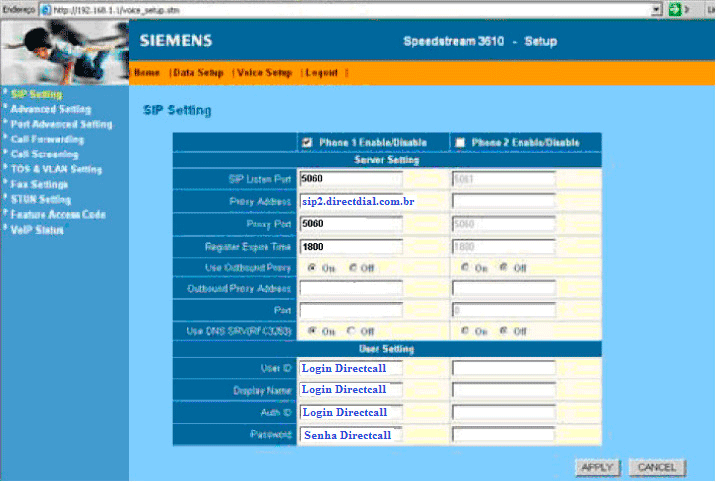Select Phone 1 Use DNS SRV On
The image size is (716, 482).
(x=312, y=331)
